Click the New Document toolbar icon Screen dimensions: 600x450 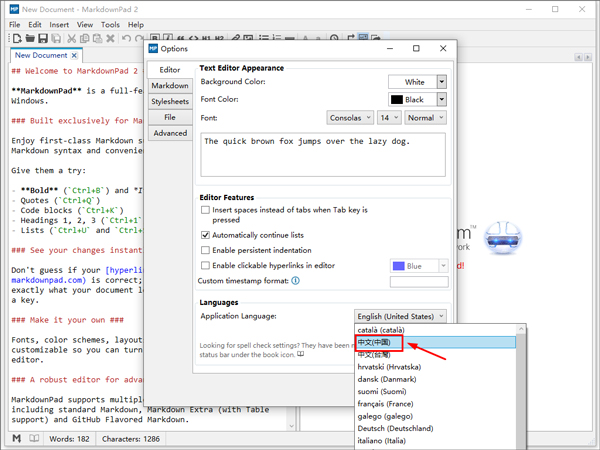(17, 39)
